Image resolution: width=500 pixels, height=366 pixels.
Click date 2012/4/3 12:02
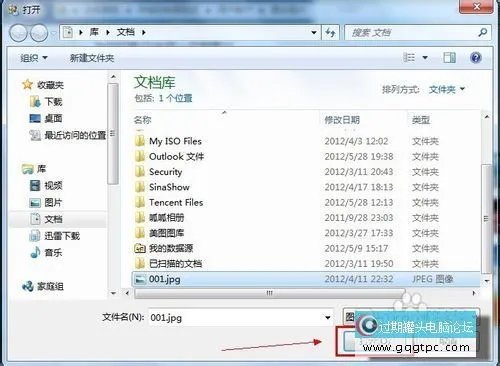tap(356, 141)
